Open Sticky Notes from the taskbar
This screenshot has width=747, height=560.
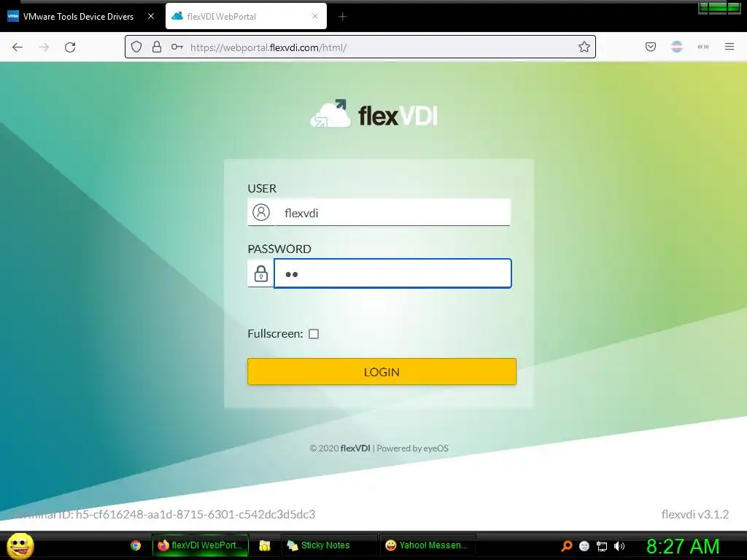(329, 545)
